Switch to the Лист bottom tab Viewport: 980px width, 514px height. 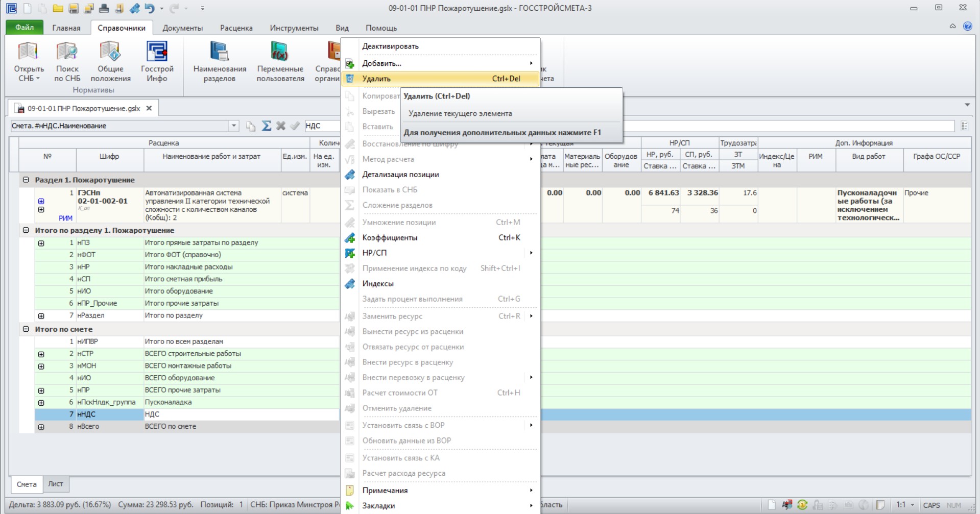(x=56, y=484)
